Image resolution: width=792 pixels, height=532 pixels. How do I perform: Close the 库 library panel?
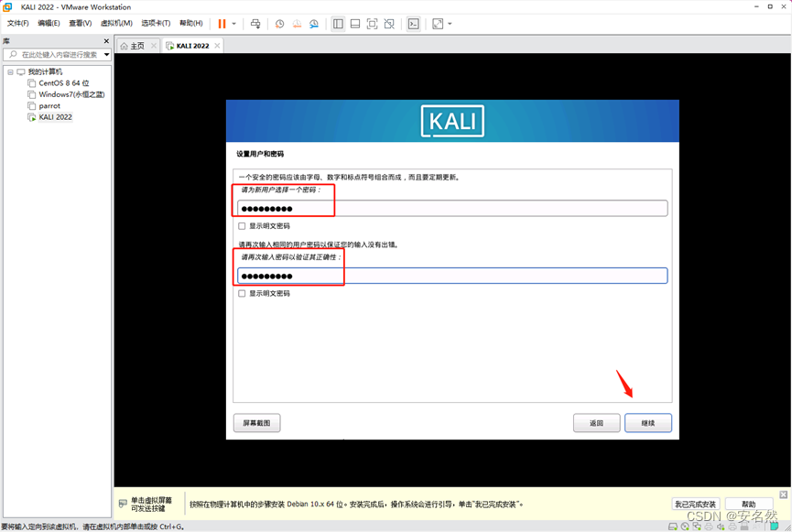tap(106, 41)
